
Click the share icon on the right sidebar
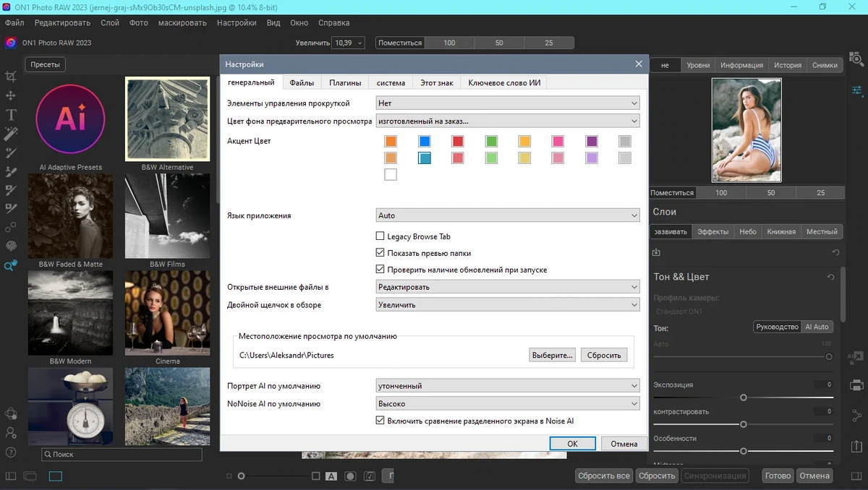pyautogui.click(x=856, y=415)
